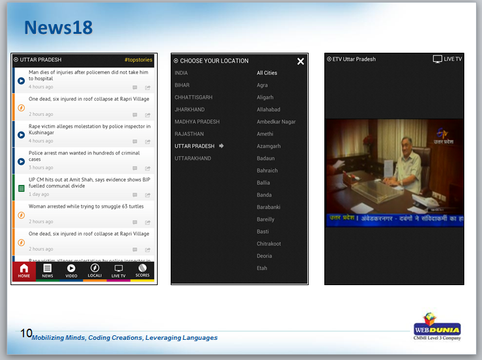Select JHARKHAND in location list

[190, 110]
